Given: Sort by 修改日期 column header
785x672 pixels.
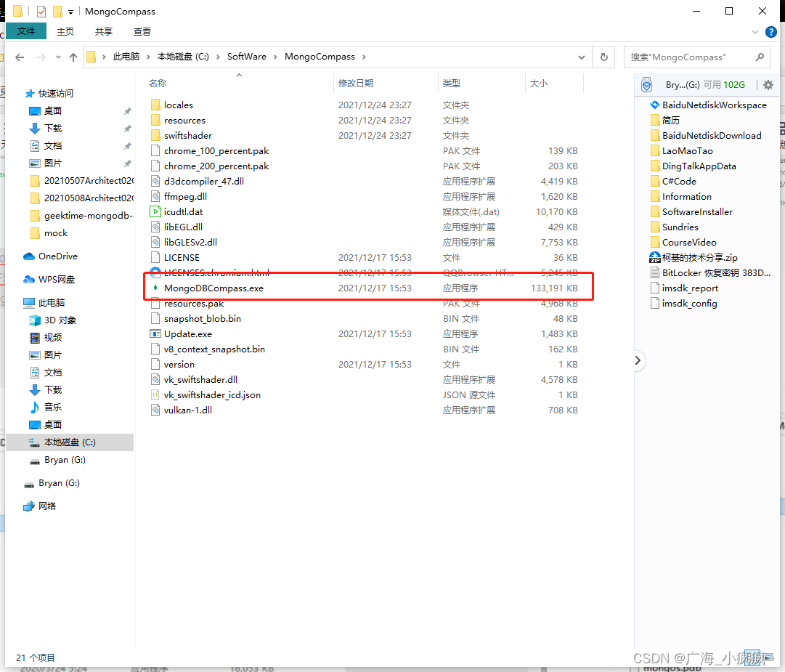Looking at the screenshot, I should point(355,83).
